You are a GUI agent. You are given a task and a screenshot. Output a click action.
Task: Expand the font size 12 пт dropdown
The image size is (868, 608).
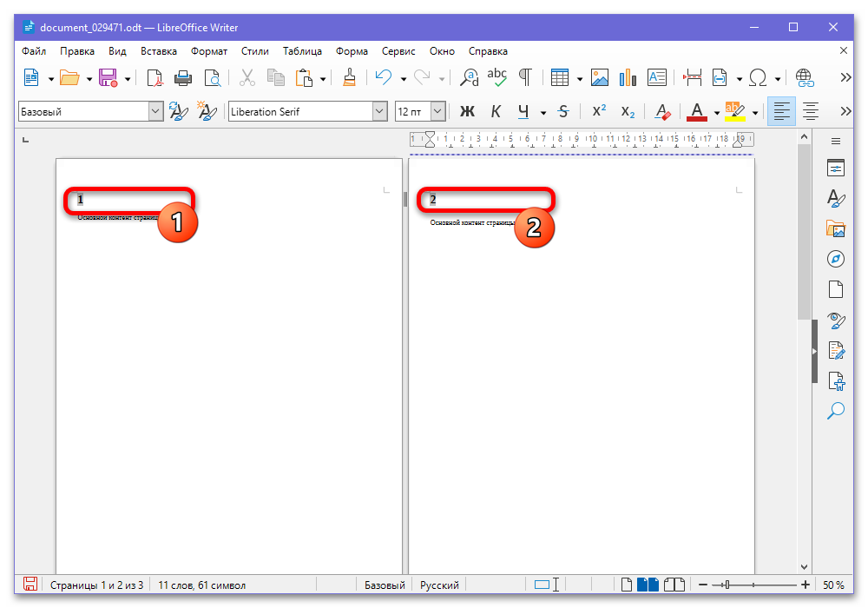[x=437, y=112]
